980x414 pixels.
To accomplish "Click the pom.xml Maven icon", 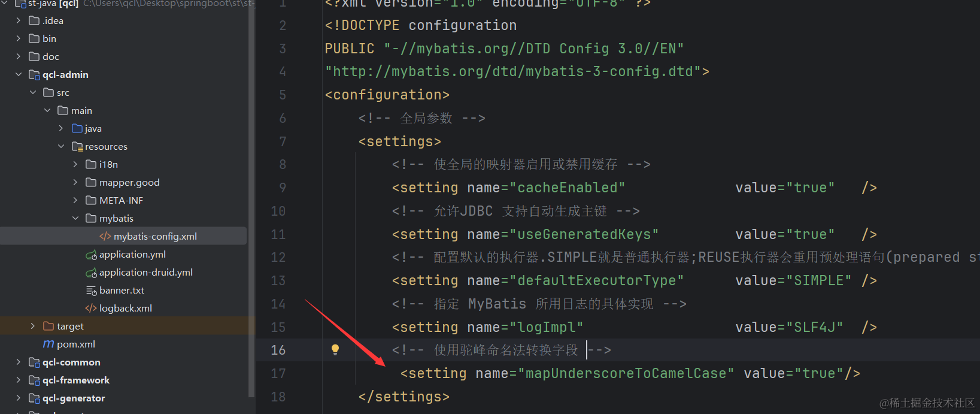I will pyautogui.click(x=48, y=345).
